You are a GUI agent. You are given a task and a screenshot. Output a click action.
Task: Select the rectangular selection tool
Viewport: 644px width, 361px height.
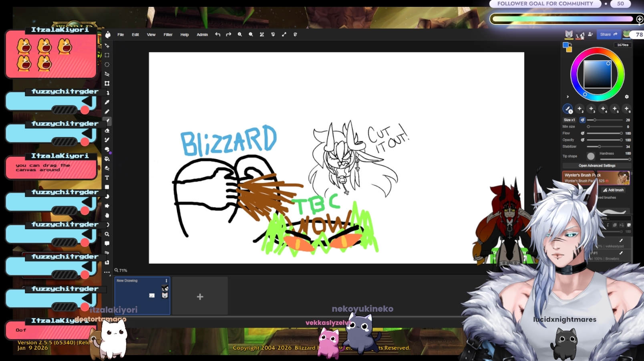click(x=107, y=55)
